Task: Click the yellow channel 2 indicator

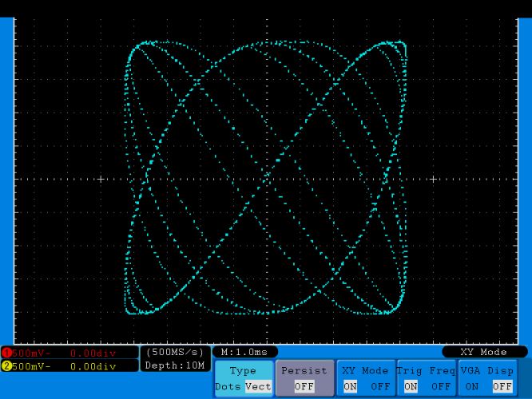Action: click(x=6, y=366)
